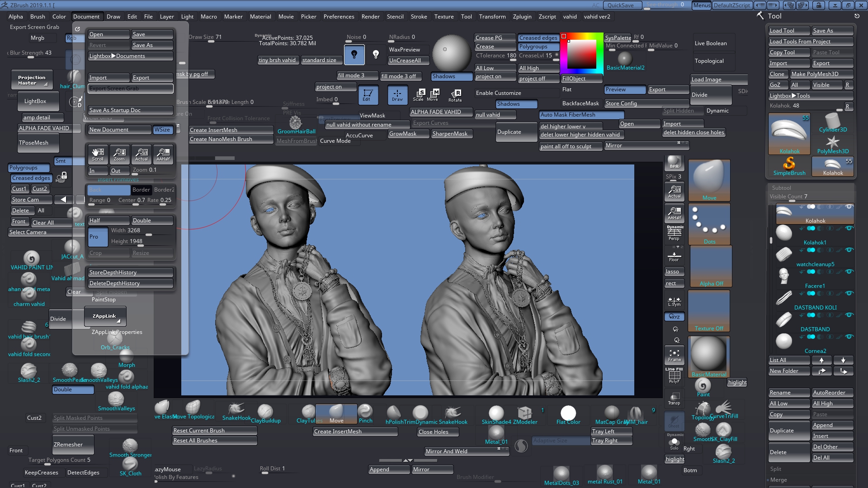Toggle Solo mode
The width and height of the screenshot is (868, 488).
tap(674, 443)
